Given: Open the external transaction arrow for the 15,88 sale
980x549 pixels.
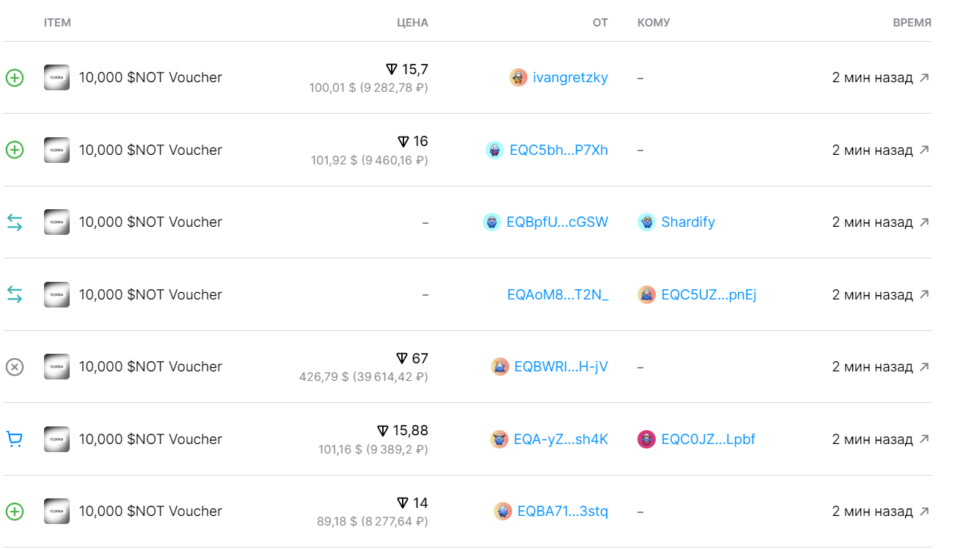Looking at the screenshot, I should (x=924, y=440).
